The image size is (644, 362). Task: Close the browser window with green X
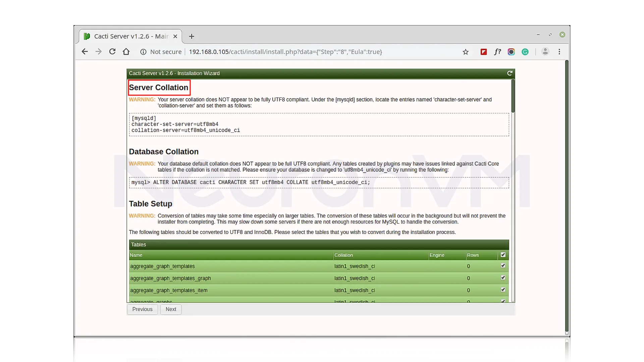tap(562, 35)
